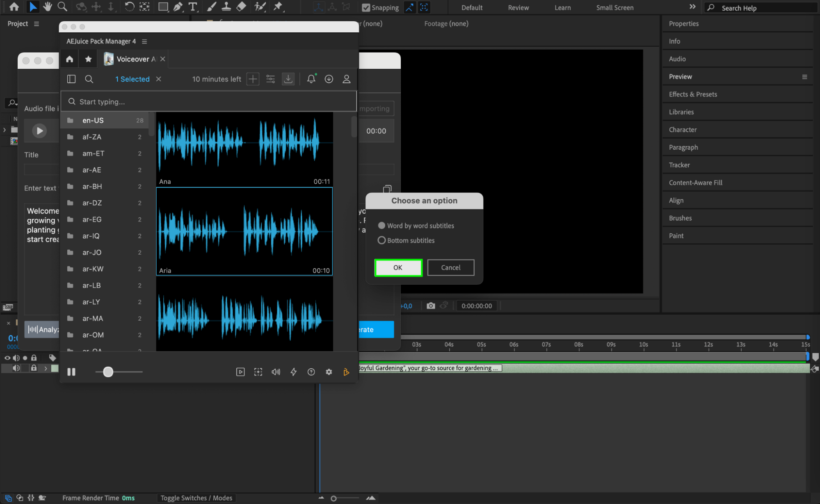Click the AEJuice import download icon

(x=288, y=79)
